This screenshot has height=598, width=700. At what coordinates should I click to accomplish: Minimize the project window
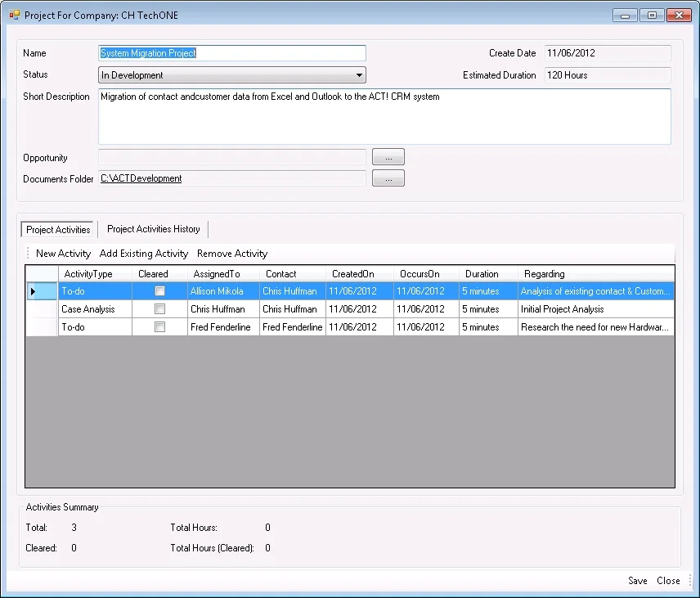tap(625, 16)
